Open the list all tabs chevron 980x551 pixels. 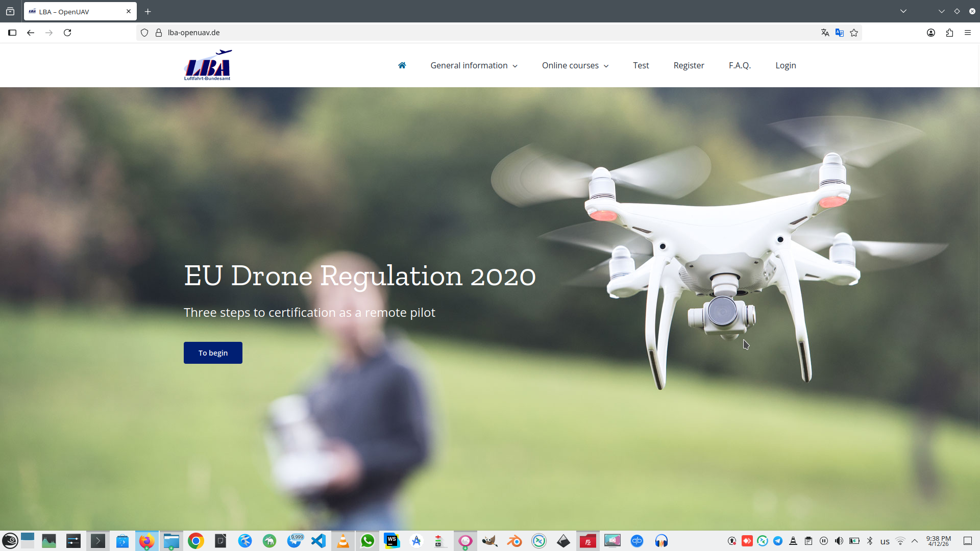(903, 11)
